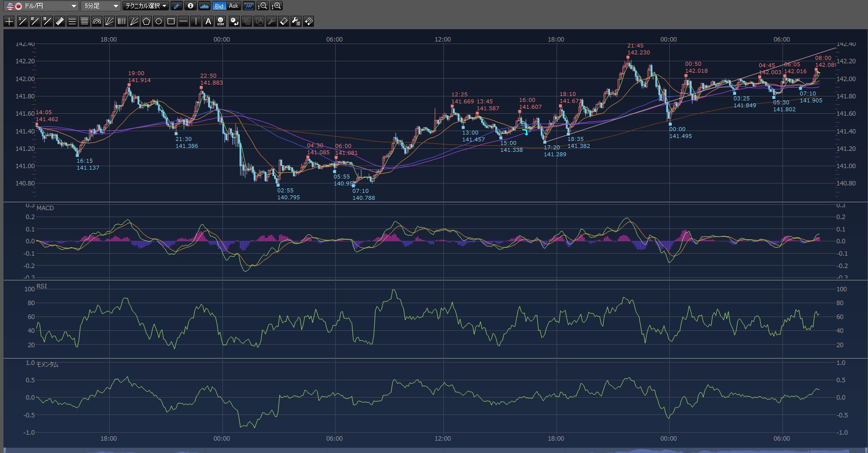Image resolution: width=868 pixels, height=453 pixels.
Task: Select the text A annotation tool
Action: 208,21
